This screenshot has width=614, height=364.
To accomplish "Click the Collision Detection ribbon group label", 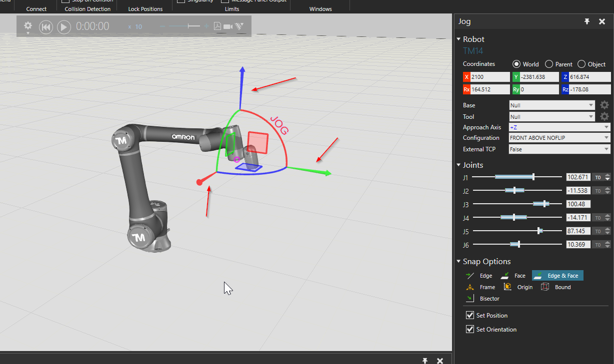I will [x=88, y=9].
